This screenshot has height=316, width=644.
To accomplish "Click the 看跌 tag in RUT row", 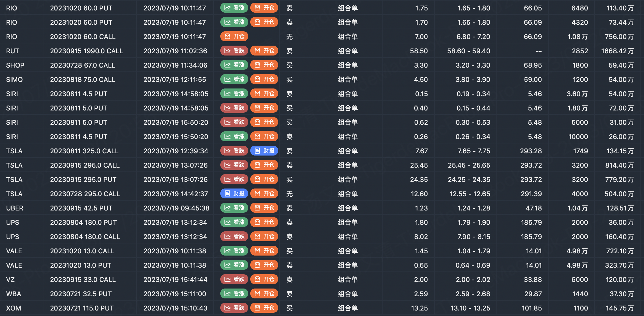I will coord(234,51).
